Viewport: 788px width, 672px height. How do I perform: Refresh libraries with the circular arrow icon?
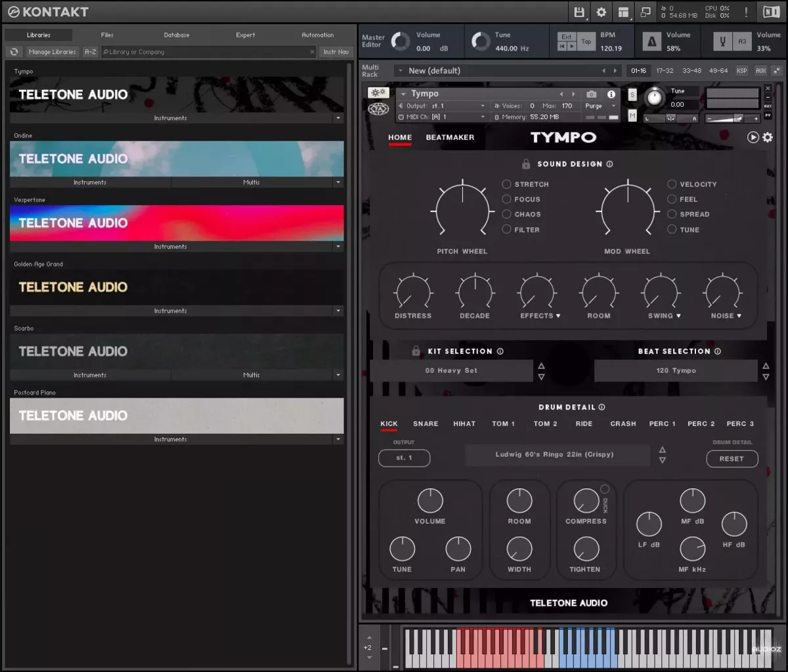pos(14,52)
